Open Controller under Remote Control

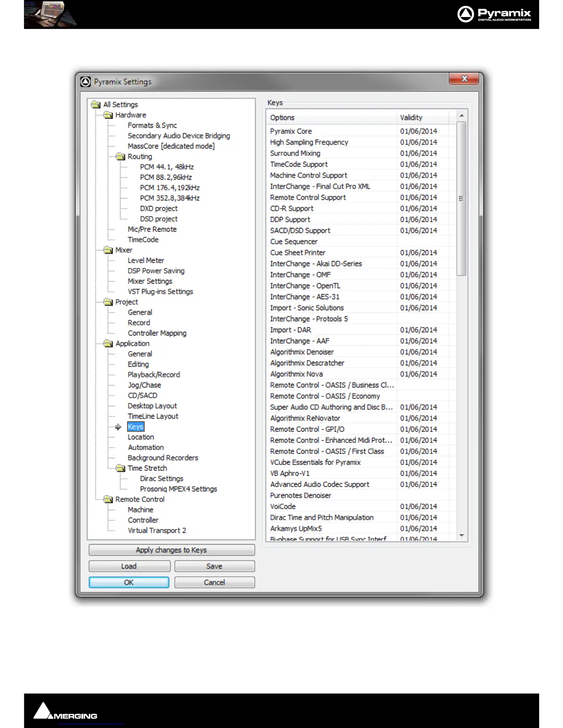(143, 520)
